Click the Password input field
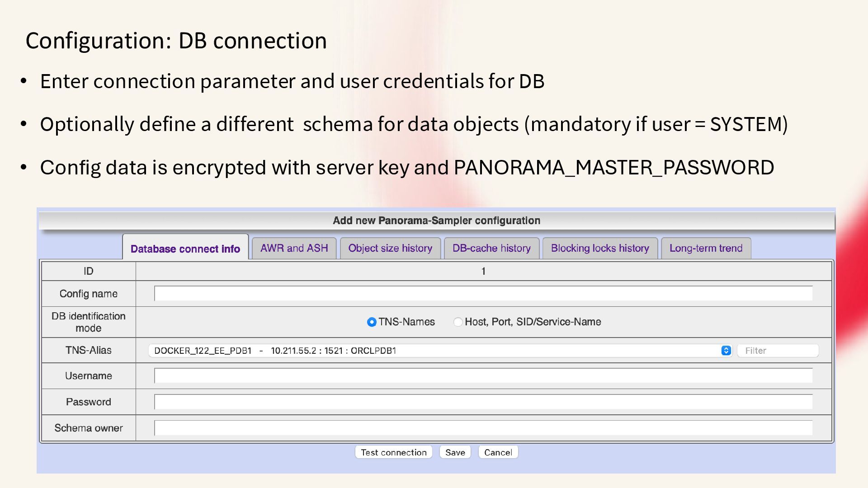 (483, 402)
